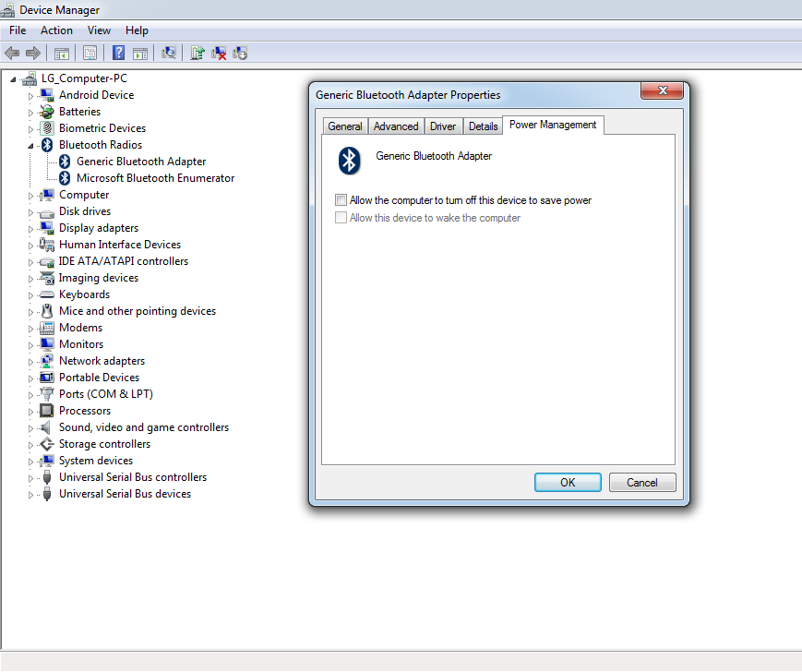The image size is (802, 672).
Task: Click the Disable device toolbar icon
Action: [x=240, y=53]
